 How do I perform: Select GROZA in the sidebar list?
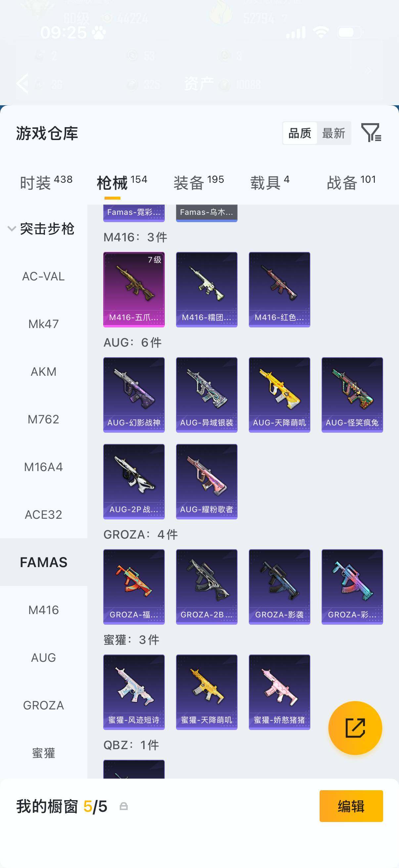click(x=43, y=705)
